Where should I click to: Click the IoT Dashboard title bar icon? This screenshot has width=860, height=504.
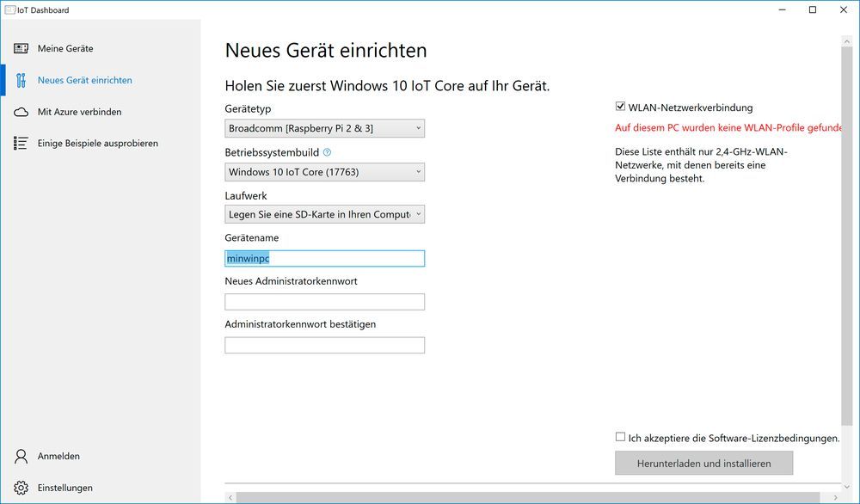[x=10, y=9]
